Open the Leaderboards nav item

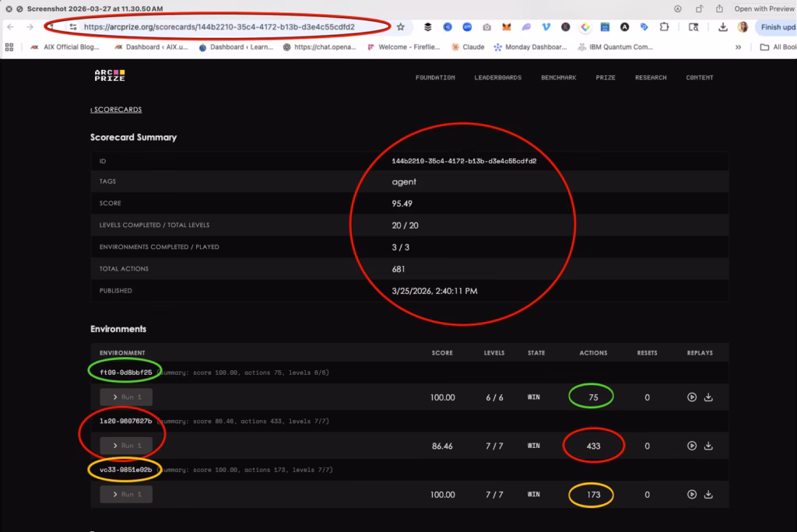tap(497, 78)
